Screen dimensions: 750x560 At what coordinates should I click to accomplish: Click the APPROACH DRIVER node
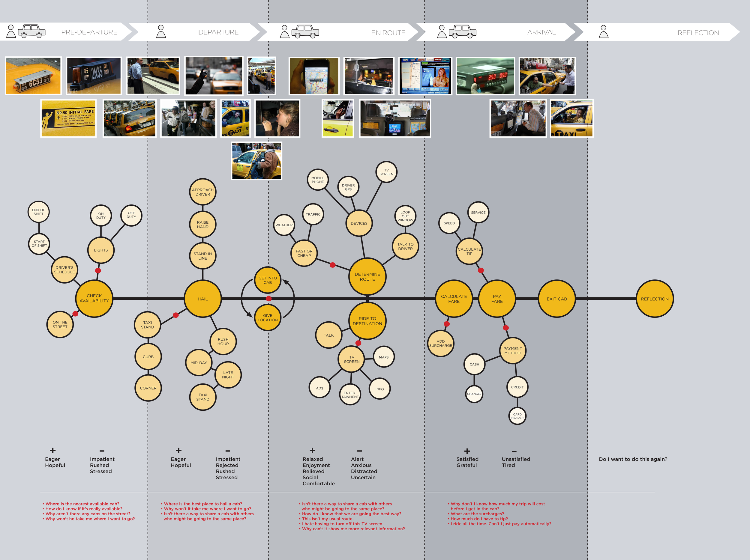point(203,192)
